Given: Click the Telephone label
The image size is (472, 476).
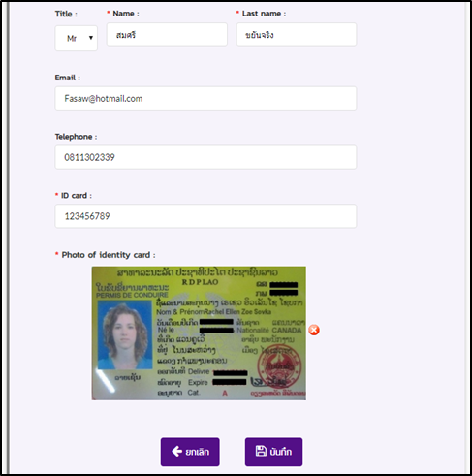Looking at the screenshot, I should [76, 137].
